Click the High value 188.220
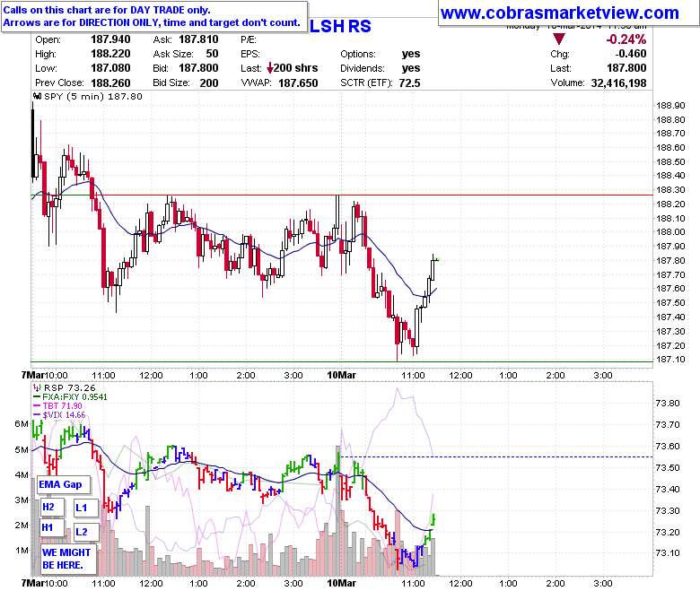 click(110, 54)
